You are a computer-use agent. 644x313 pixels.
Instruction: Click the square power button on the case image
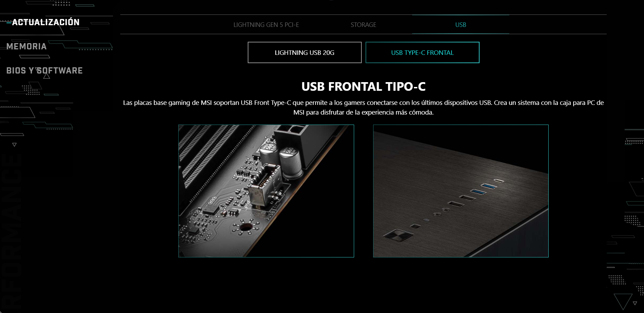398,235
